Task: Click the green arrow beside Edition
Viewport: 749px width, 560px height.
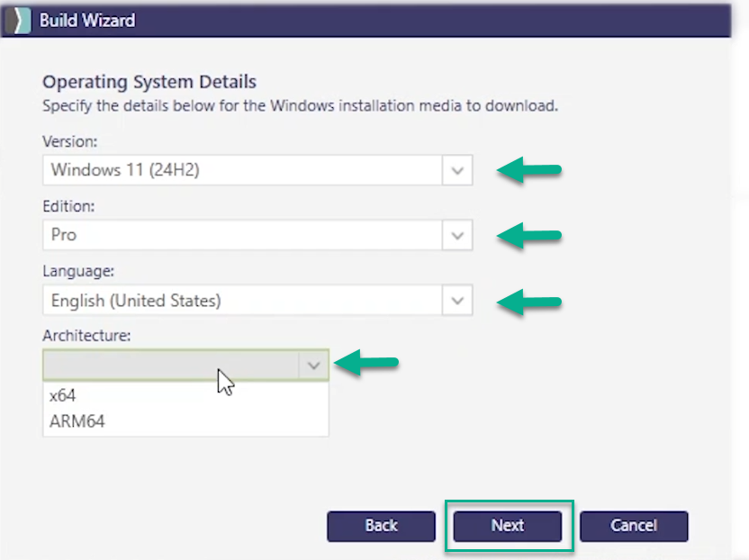Action: pyautogui.click(x=529, y=235)
